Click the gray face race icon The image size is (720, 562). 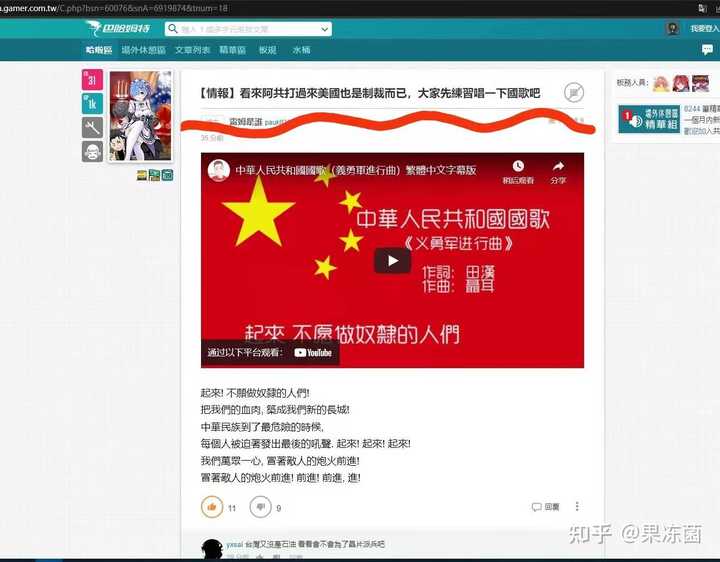tap(92, 152)
